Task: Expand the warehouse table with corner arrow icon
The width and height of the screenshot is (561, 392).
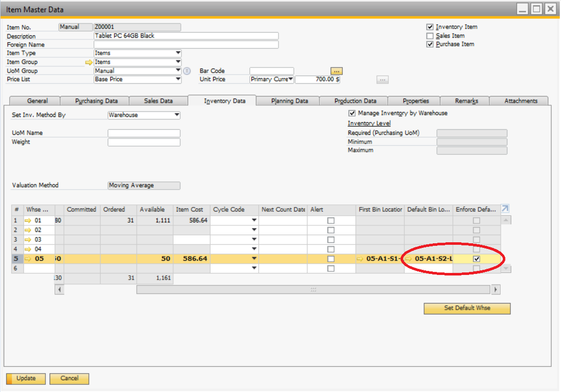Action: [505, 209]
